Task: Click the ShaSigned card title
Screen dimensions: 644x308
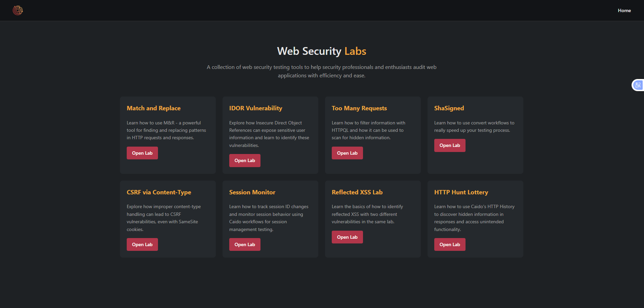Action: click(x=449, y=108)
